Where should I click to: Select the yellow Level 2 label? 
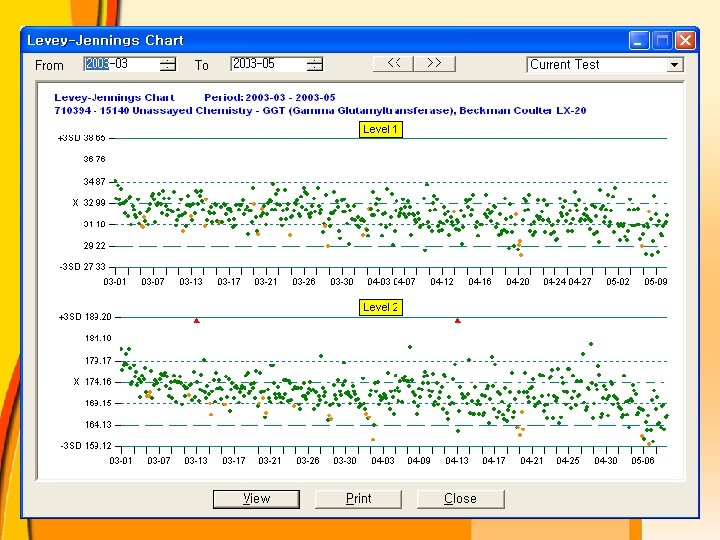(381, 307)
